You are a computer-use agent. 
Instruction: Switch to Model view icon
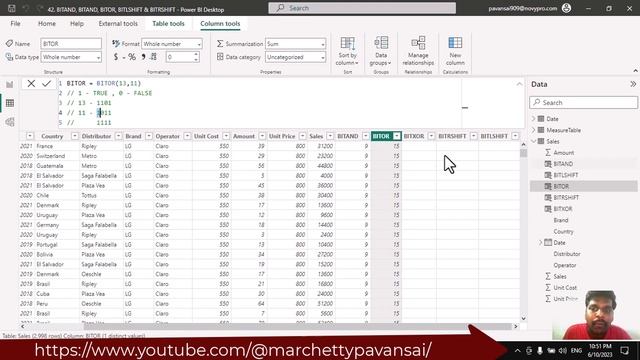tap(10, 122)
